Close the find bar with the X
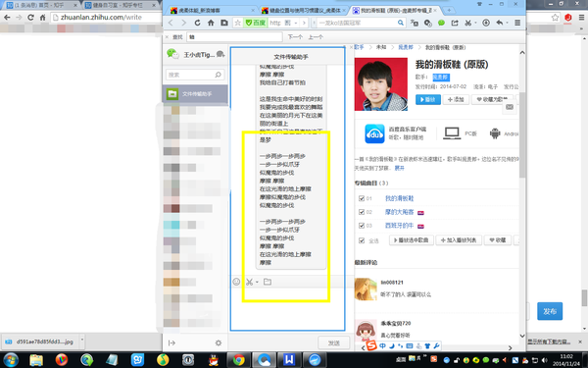The width and height of the screenshot is (588, 368). pos(167,37)
